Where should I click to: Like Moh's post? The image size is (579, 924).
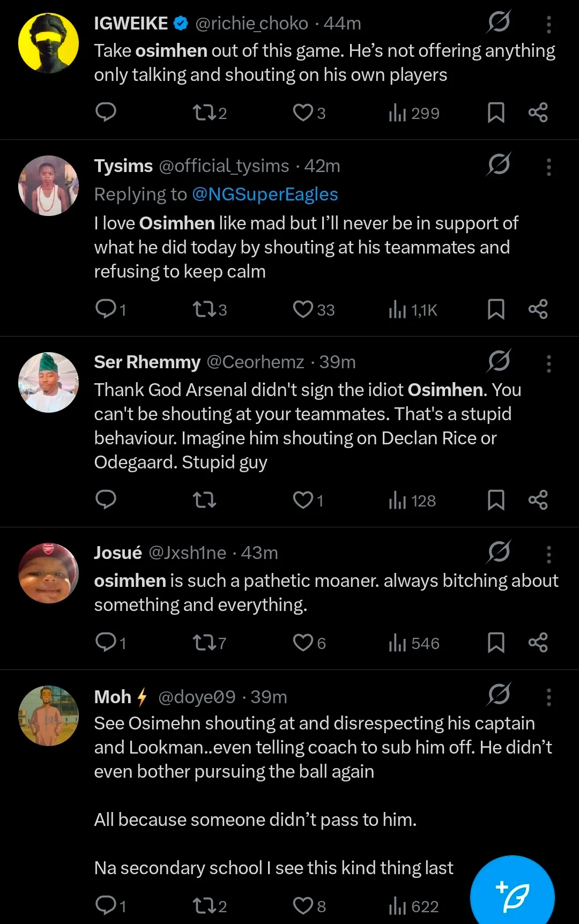(x=303, y=906)
